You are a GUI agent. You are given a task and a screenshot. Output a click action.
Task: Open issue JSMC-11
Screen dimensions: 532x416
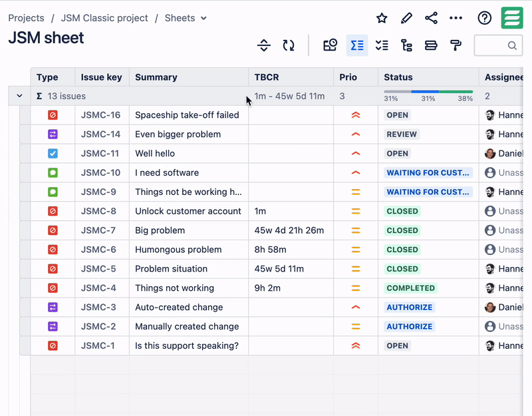click(100, 154)
